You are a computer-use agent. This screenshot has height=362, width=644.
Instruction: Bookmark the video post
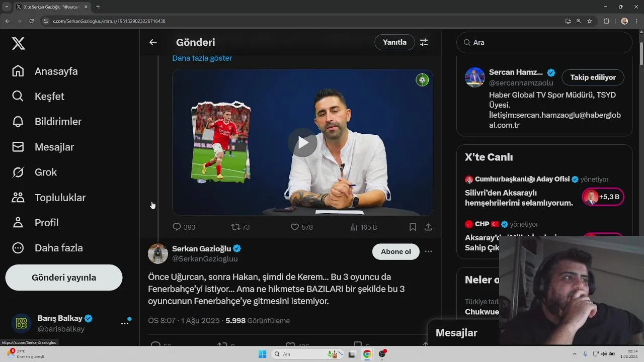click(413, 227)
